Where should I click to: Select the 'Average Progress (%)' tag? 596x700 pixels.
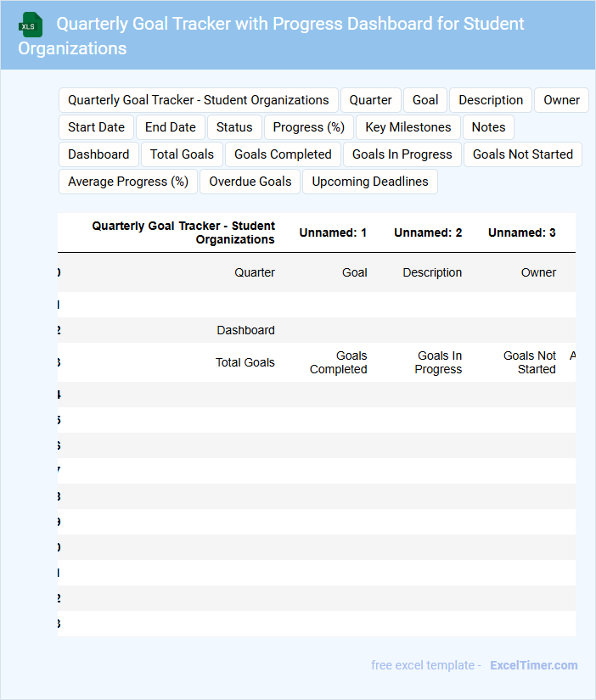(x=128, y=182)
